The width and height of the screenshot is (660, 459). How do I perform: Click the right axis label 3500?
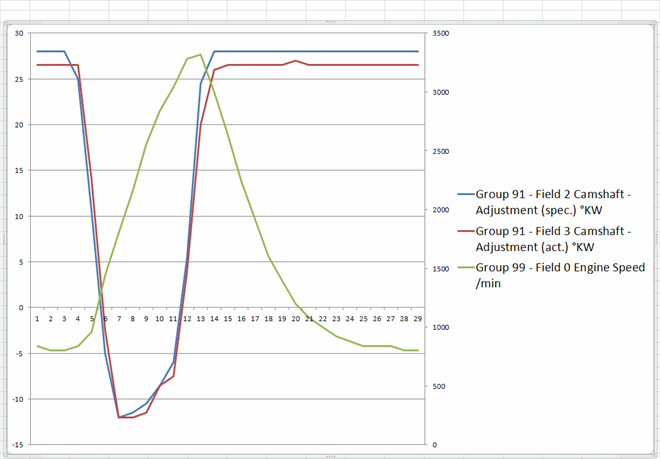tap(440, 33)
